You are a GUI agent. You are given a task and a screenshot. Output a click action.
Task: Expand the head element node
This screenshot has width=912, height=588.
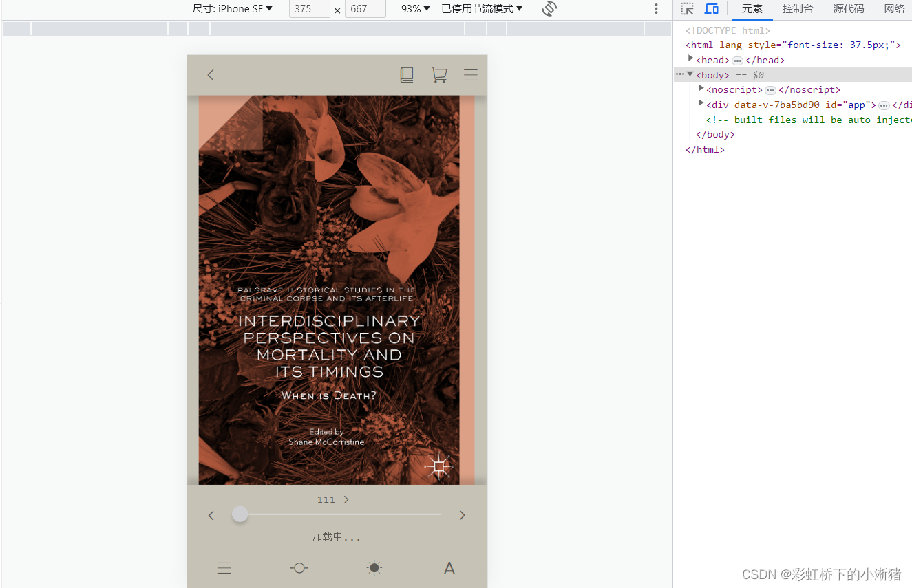click(x=690, y=59)
